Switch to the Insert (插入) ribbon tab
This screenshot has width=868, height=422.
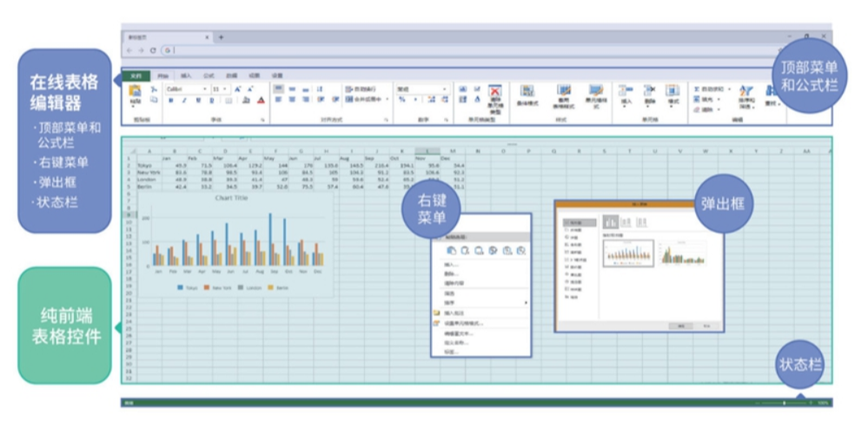(x=185, y=76)
